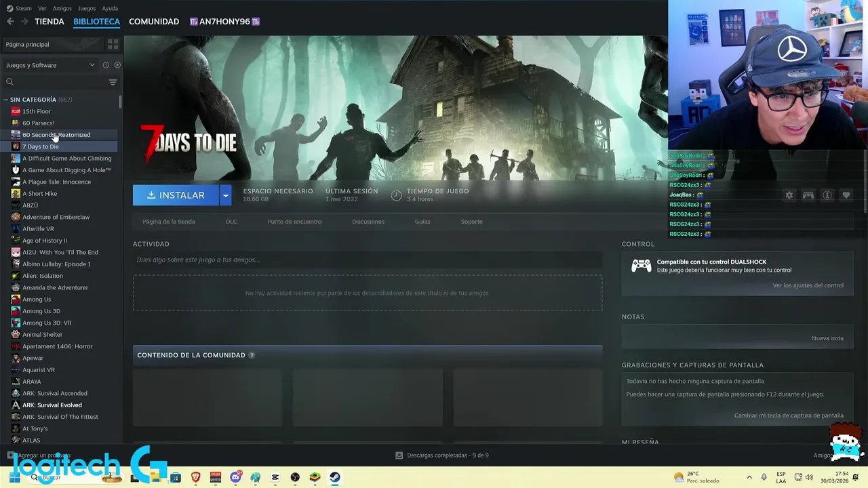Screen dimensions: 868x488
Task: Open CapCut from the taskbar
Action: (x=275, y=477)
